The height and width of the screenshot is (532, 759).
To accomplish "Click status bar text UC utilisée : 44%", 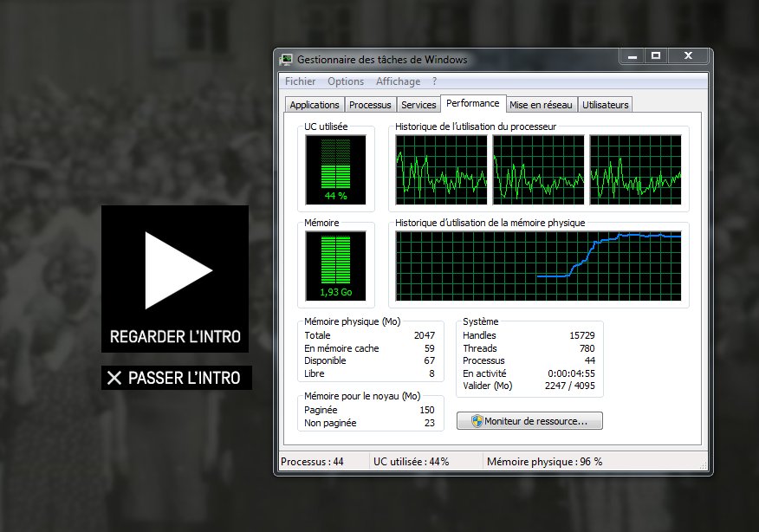I will [x=411, y=462].
